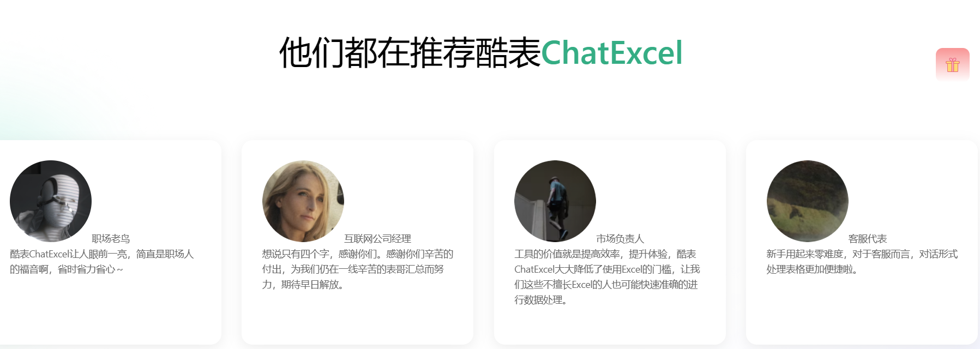Click the 互联网公司经理 testimonial paragraph
This screenshot has width=980, height=349.
(x=358, y=269)
